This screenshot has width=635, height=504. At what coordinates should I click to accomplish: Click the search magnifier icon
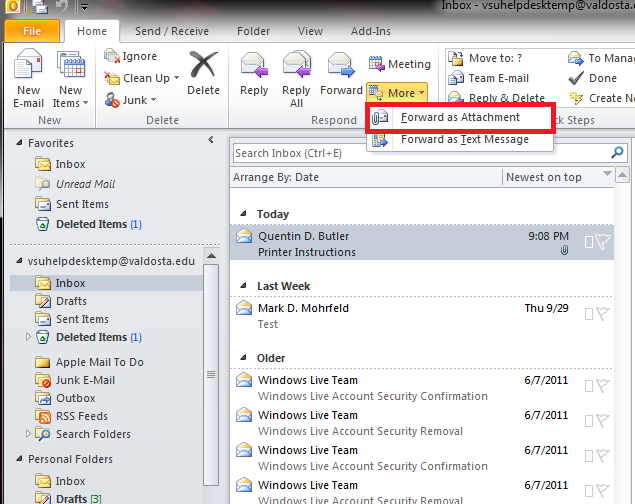[617, 153]
